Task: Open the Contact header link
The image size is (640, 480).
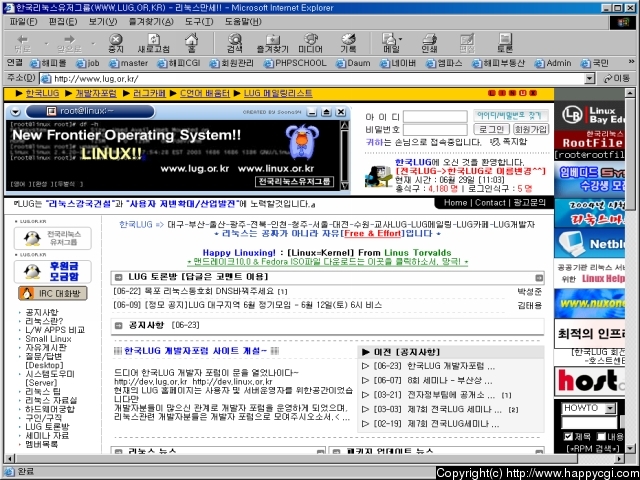Action: 490,203
